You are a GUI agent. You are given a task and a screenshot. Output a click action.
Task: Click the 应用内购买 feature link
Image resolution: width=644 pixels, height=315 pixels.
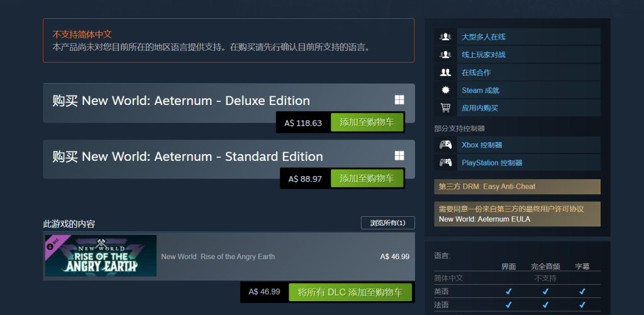480,108
